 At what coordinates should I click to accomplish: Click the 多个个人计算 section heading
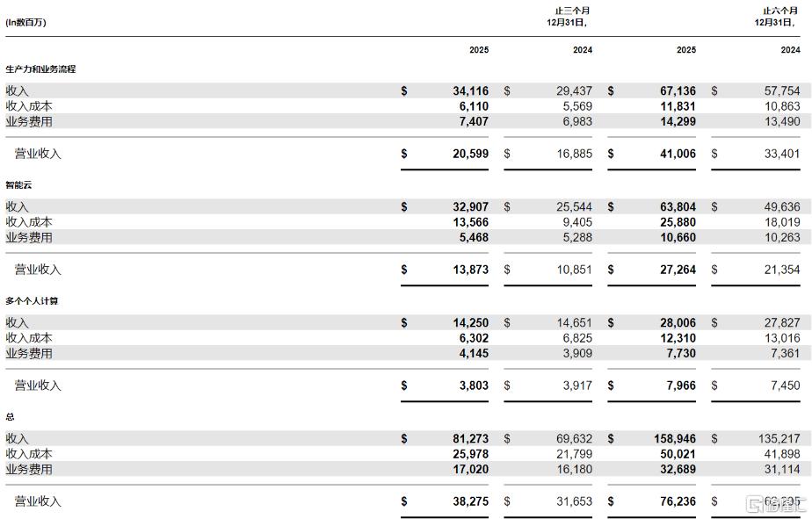point(32,300)
